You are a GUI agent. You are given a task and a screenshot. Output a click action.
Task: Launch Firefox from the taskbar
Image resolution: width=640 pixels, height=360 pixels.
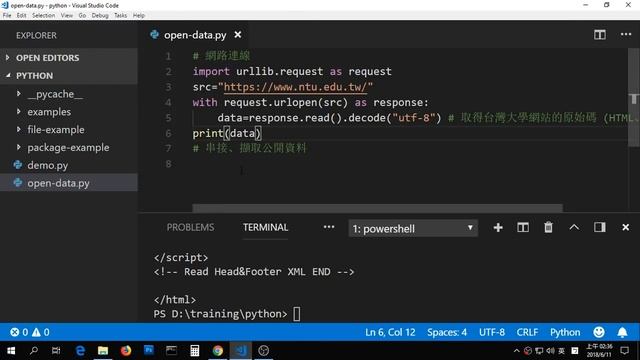pos(126,351)
